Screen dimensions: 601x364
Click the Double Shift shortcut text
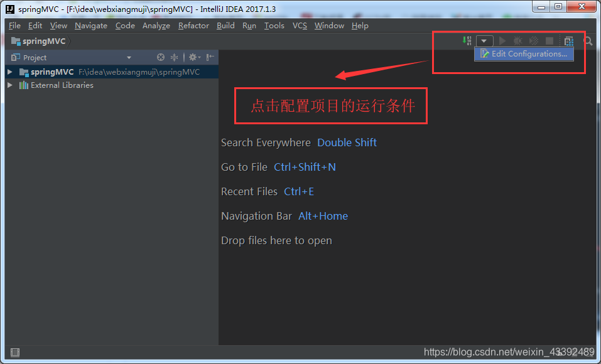pos(347,142)
